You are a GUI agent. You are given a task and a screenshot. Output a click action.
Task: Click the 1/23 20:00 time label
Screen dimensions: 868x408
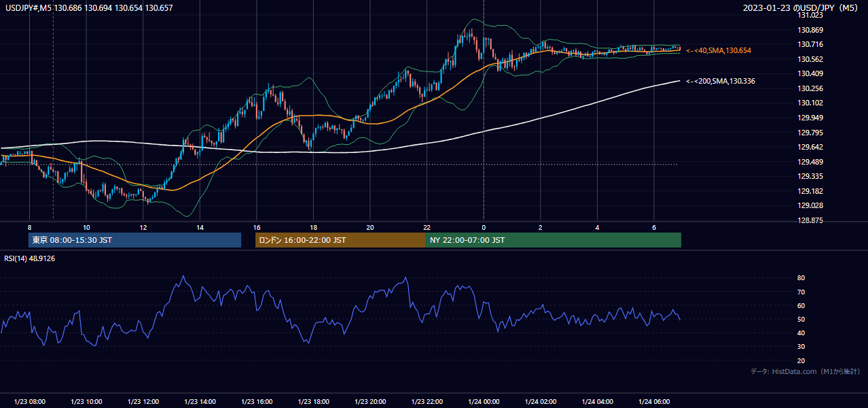(x=370, y=402)
